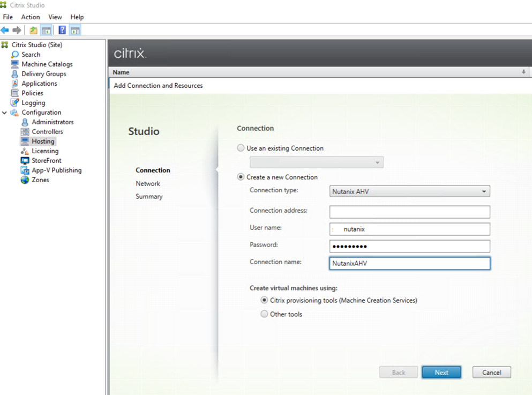Select Use an existing Connection radio button

pyautogui.click(x=241, y=148)
